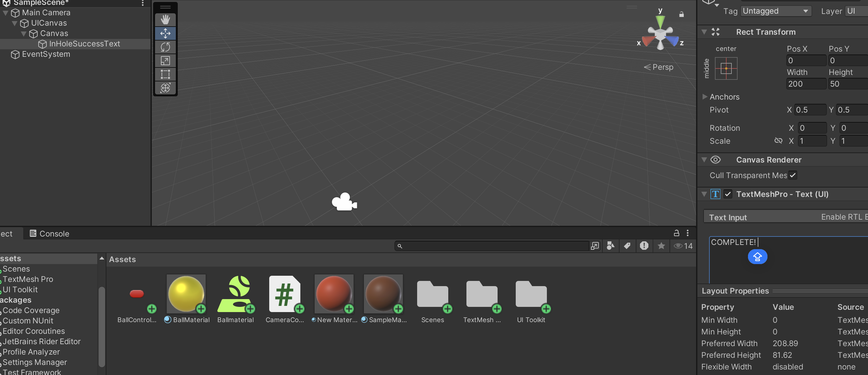Search by Type in Project window
This screenshot has height=375, width=868.
[610, 246]
